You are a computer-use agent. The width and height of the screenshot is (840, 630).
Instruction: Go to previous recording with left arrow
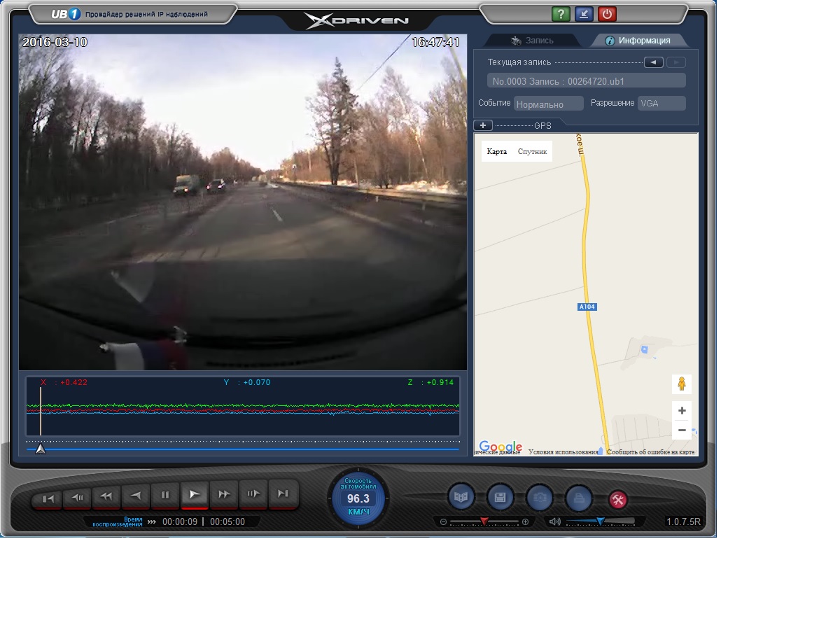pyautogui.click(x=653, y=62)
